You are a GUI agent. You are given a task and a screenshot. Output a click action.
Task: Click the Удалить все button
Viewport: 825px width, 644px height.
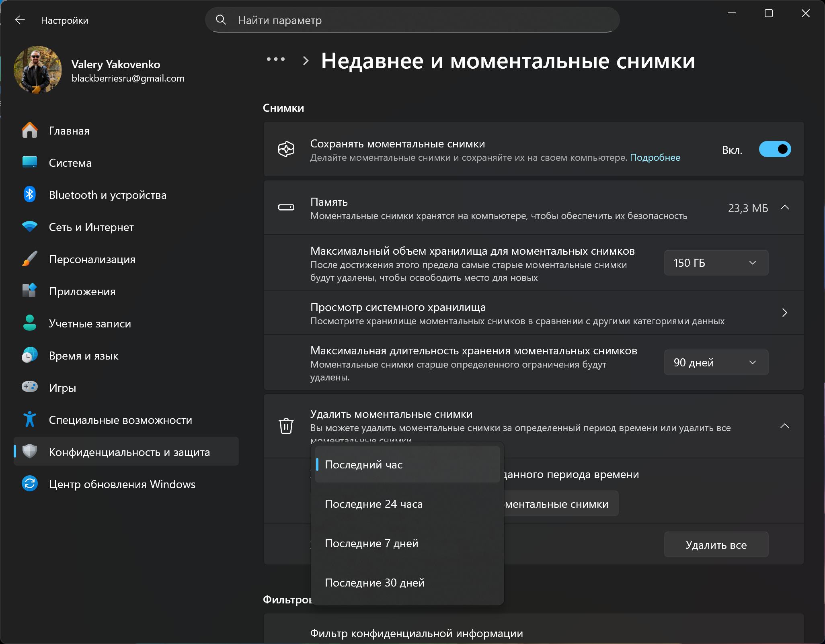[716, 545]
